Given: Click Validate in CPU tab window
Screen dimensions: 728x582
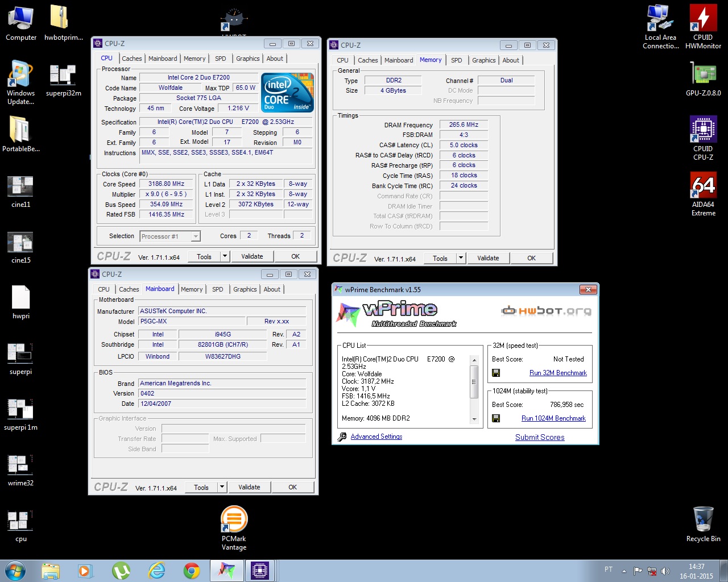Looking at the screenshot, I should 252,256.
